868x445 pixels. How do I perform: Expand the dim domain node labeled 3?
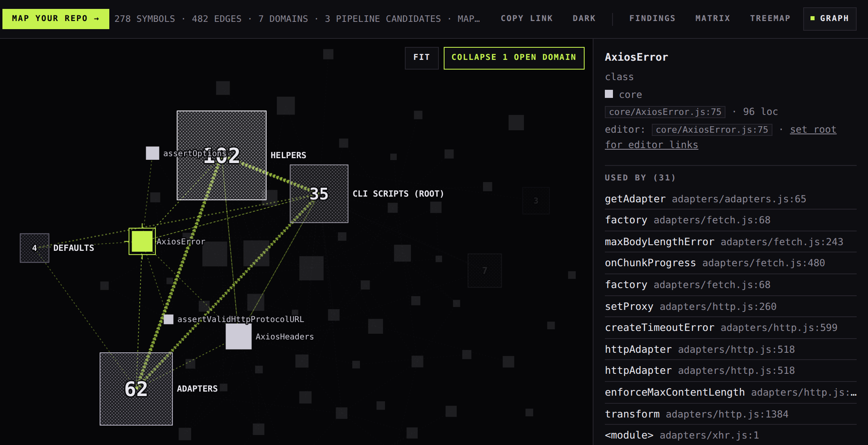(536, 201)
